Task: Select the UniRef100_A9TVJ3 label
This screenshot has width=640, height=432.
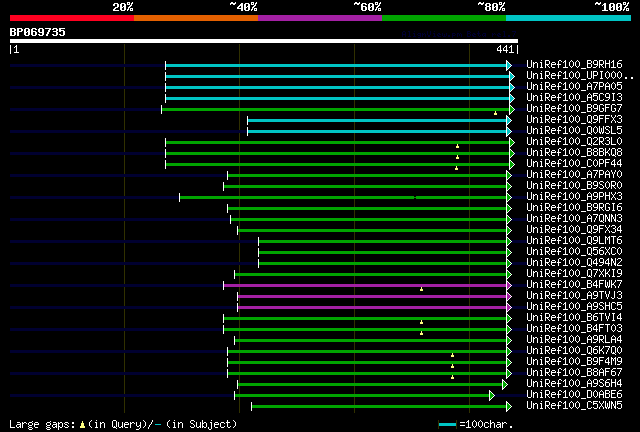Action: click(x=574, y=296)
